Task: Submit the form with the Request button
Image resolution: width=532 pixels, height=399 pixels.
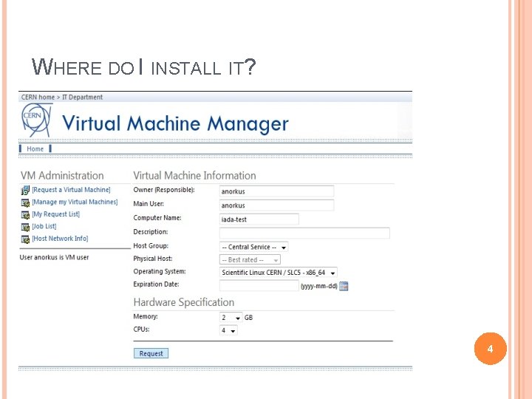Action: click(x=151, y=353)
